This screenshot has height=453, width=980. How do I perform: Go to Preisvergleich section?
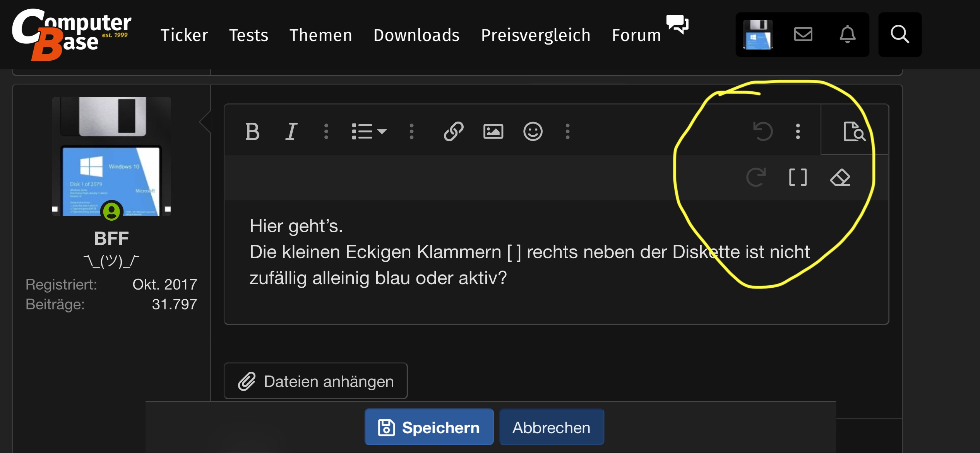[536, 35]
